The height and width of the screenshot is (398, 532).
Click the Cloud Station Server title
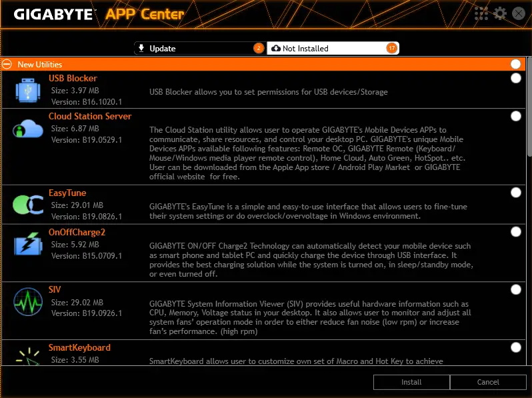pyautogui.click(x=90, y=117)
